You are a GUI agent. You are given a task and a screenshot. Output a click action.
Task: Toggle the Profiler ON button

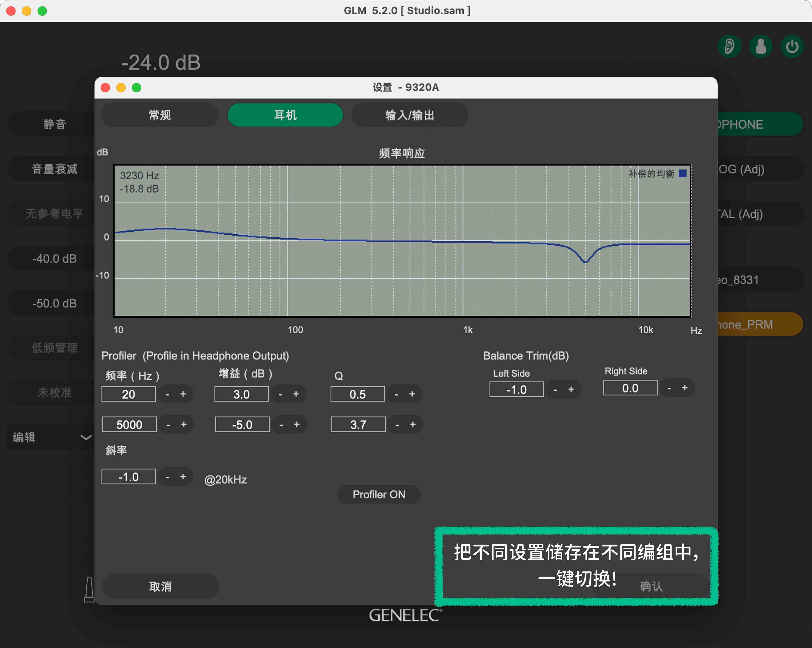pos(379,494)
